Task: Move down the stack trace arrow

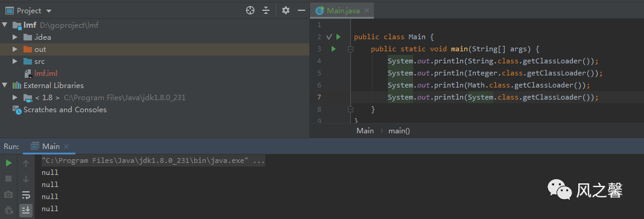Action: pos(26,179)
